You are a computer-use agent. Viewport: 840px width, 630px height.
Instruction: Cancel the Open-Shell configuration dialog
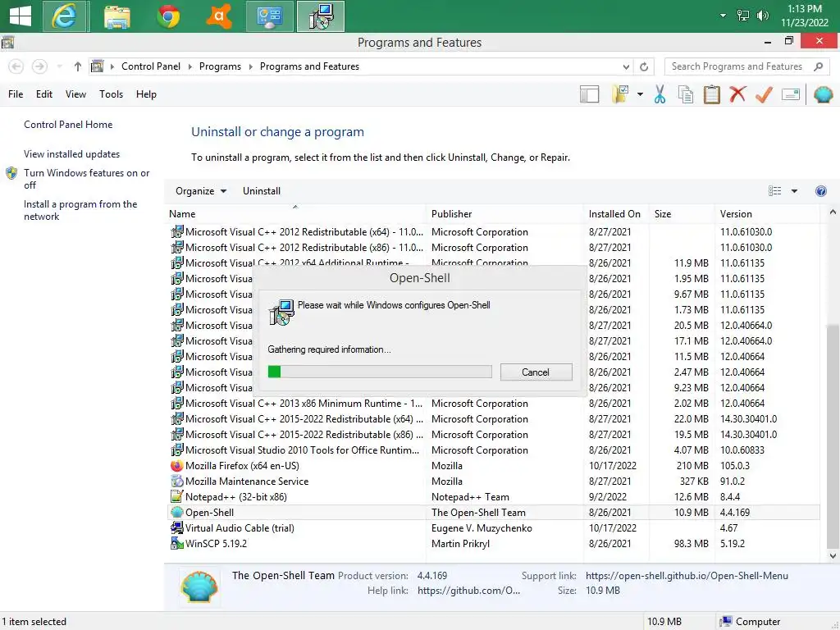coord(536,372)
